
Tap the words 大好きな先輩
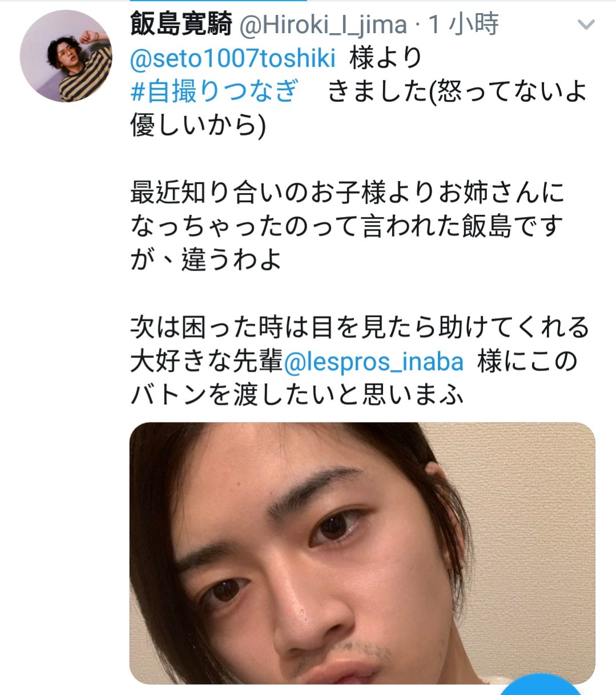coord(207,361)
